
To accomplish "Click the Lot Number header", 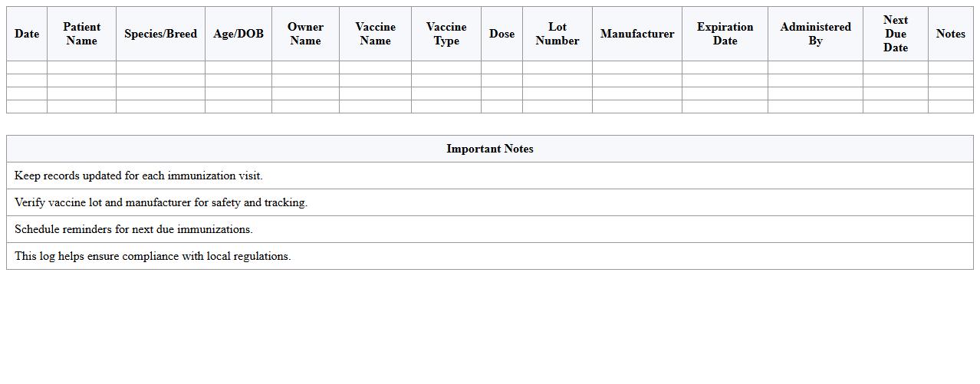I will click(557, 34).
